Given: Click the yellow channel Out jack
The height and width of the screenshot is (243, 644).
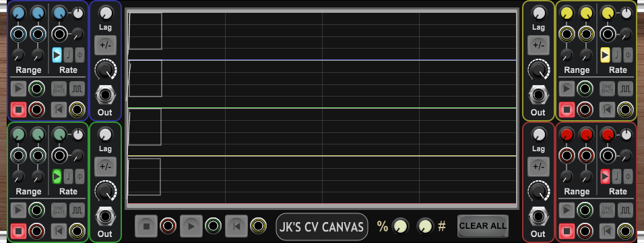Looking at the screenshot, I should point(538,95).
